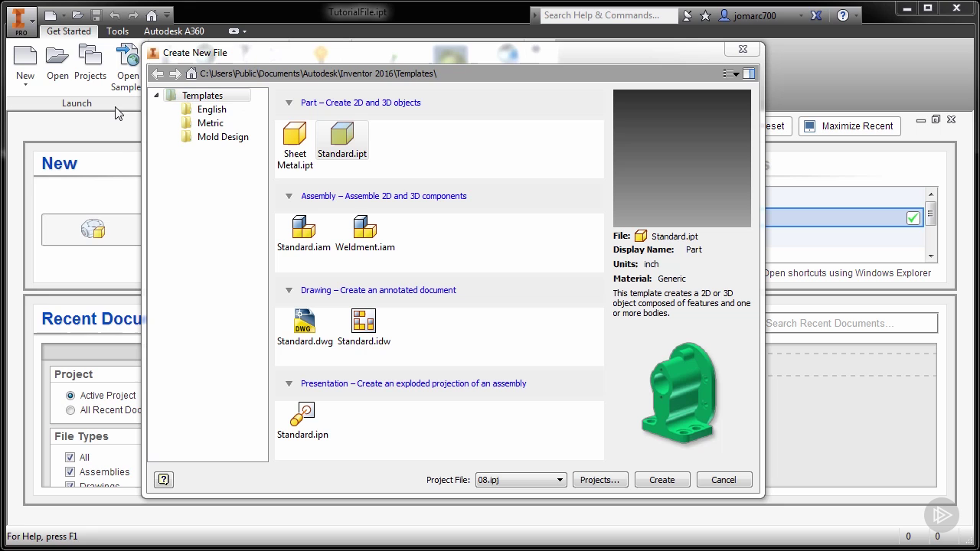Select the Standard.dwg drawing template
Image resolution: width=980 pixels, height=551 pixels.
(305, 328)
